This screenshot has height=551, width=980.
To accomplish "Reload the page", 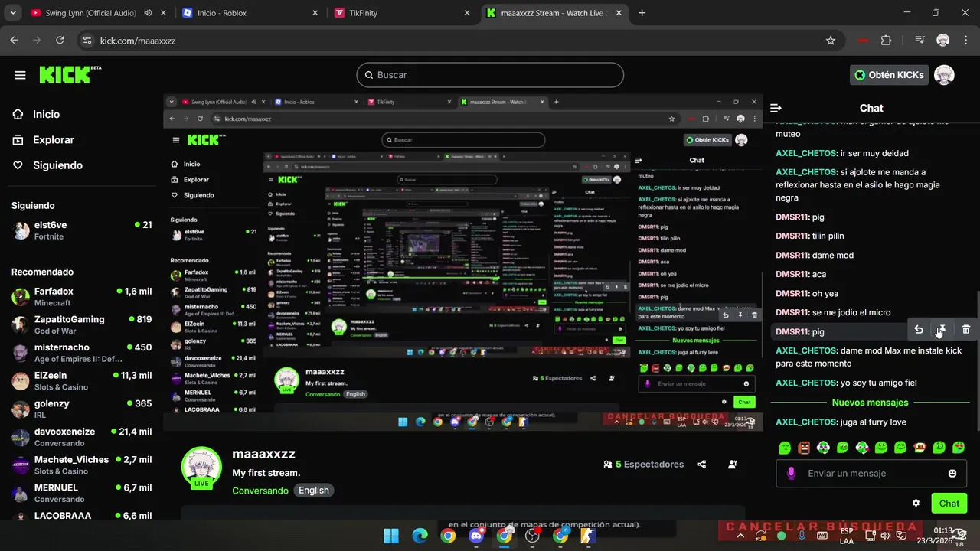I will click(60, 41).
